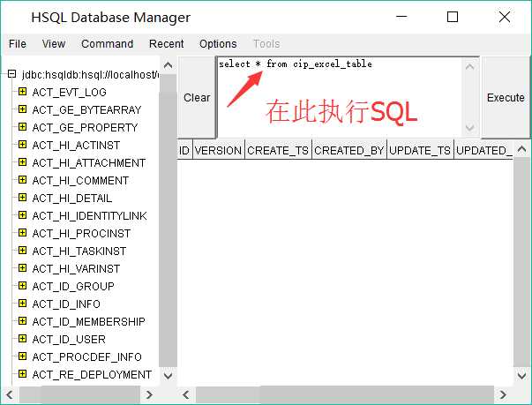Select the VERSION column header
The image size is (532, 405).
click(x=219, y=150)
